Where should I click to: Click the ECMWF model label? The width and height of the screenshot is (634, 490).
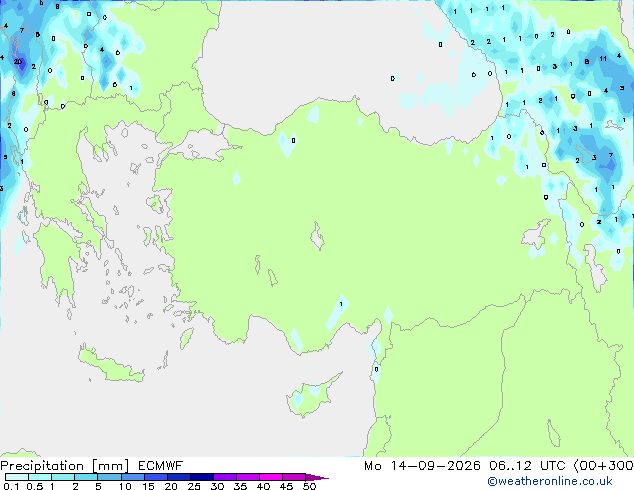[x=161, y=466]
